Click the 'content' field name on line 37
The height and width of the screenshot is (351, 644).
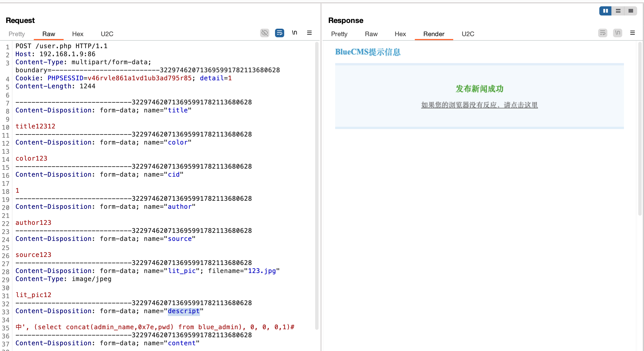[x=182, y=343]
